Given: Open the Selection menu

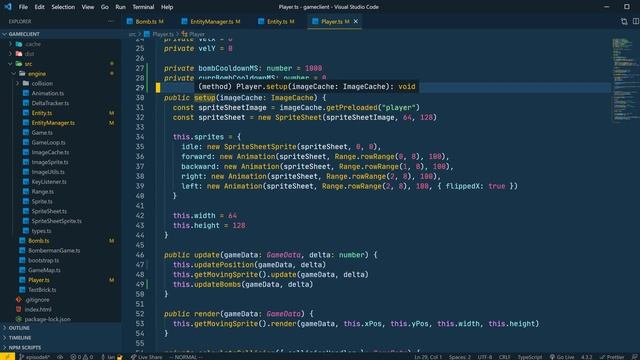Looking at the screenshot, I should 63,7.
